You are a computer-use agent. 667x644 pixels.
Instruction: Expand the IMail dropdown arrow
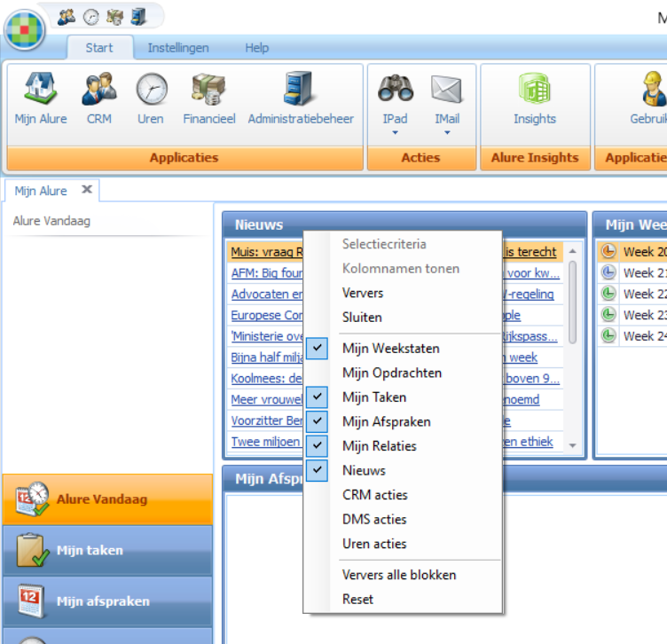pos(447,133)
